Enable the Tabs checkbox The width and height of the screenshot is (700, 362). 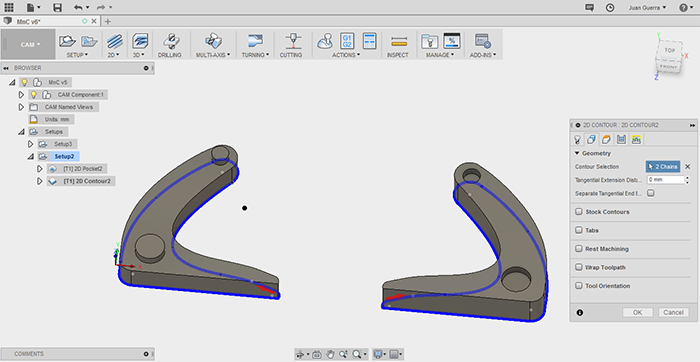coord(579,230)
